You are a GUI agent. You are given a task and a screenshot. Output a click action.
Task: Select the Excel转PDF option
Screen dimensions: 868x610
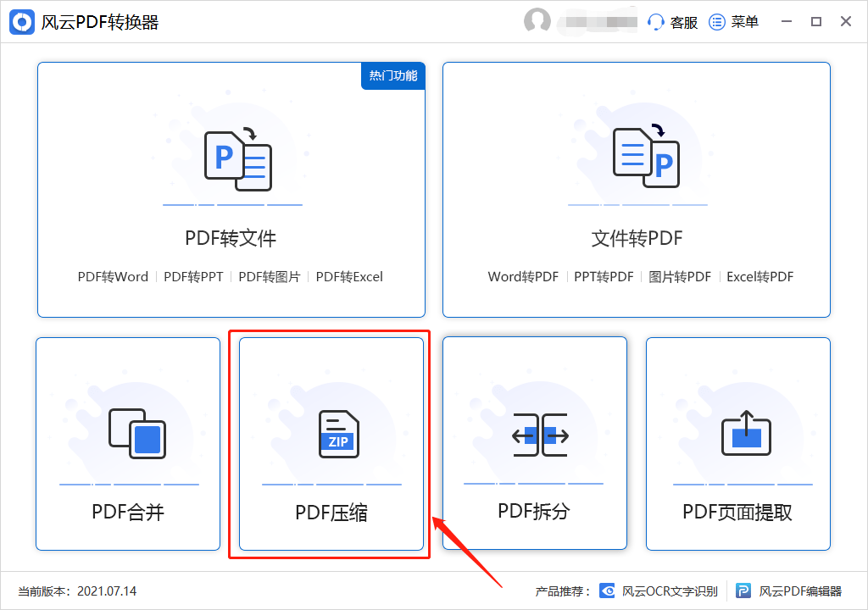point(759,276)
